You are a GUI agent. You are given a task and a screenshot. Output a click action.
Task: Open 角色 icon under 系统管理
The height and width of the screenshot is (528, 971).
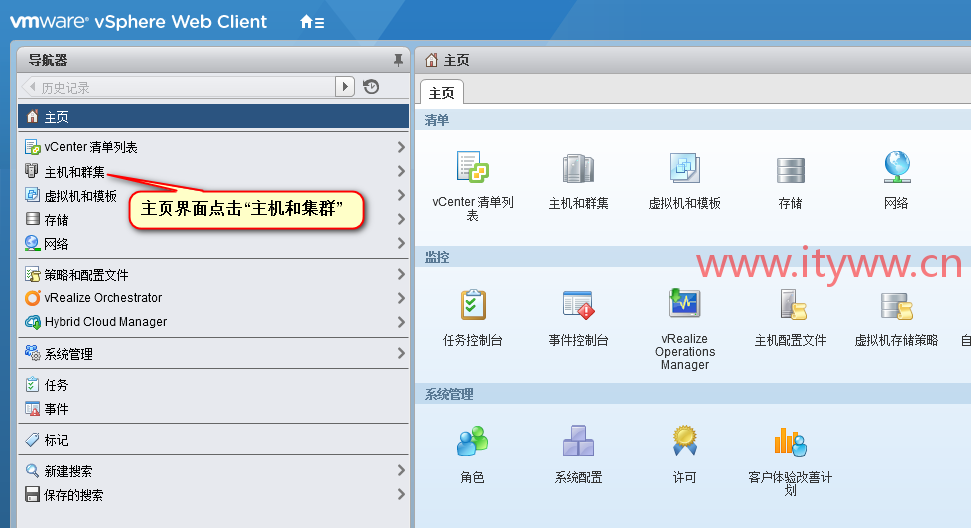472,441
